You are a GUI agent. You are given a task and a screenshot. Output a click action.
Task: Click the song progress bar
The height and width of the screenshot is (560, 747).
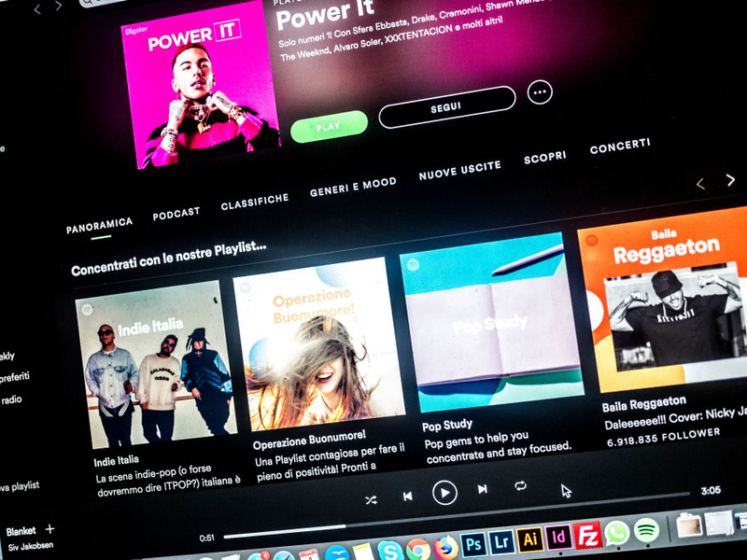[x=457, y=515]
